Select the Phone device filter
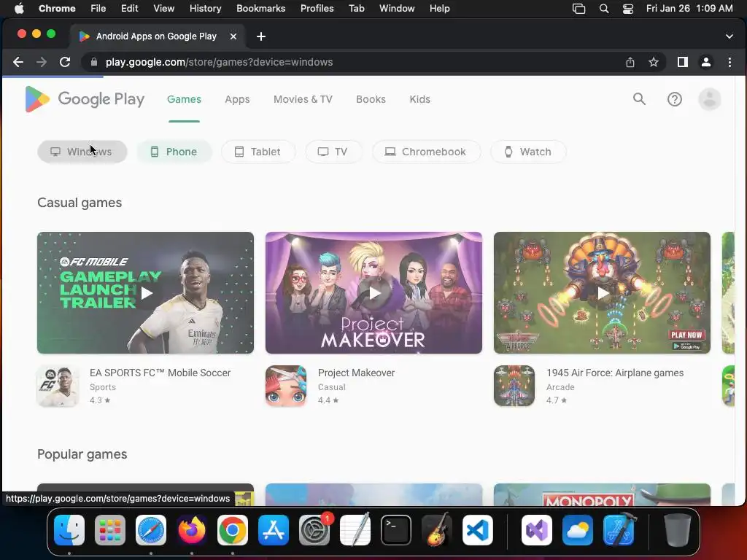The height and width of the screenshot is (560, 747). (174, 152)
